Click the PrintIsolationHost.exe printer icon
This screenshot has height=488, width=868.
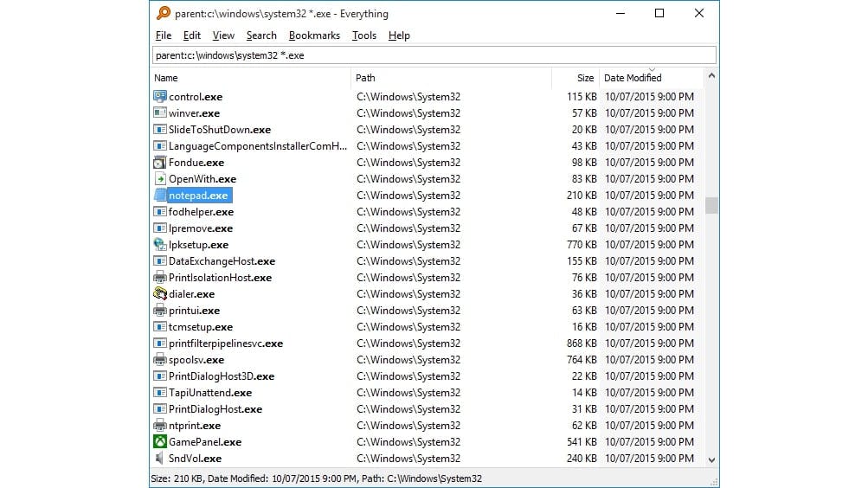(160, 278)
